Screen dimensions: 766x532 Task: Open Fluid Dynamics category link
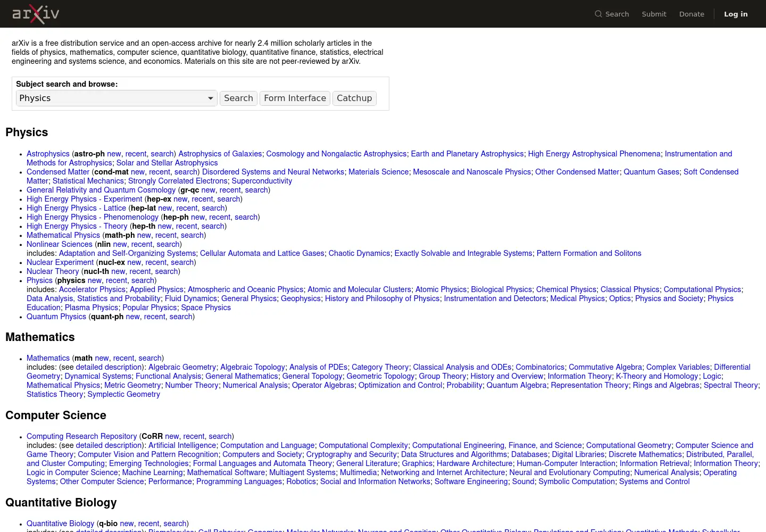tap(190, 298)
